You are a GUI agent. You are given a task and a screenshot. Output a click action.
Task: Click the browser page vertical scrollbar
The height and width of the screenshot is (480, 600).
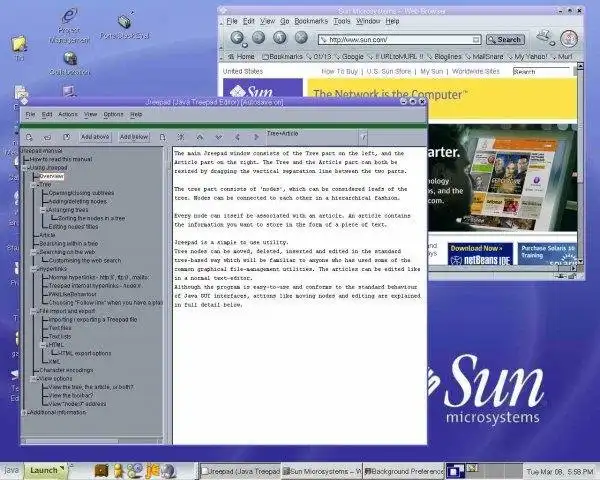tap(580, 164)
